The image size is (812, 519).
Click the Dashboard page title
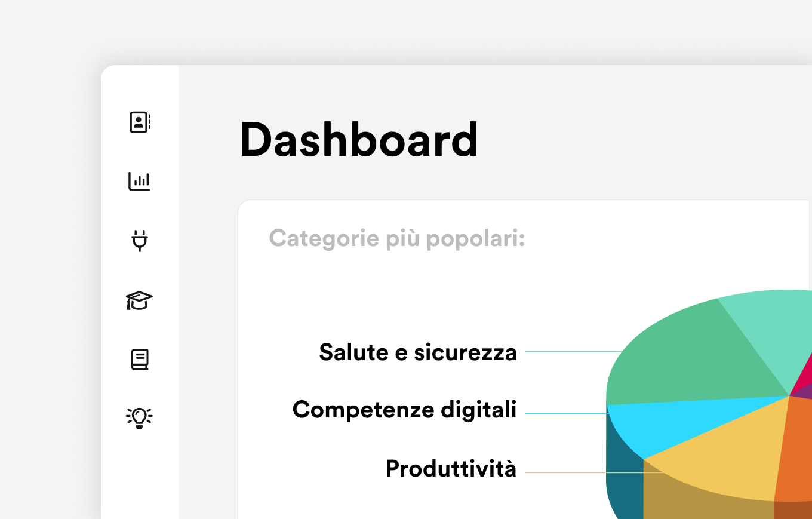(359, 140)
